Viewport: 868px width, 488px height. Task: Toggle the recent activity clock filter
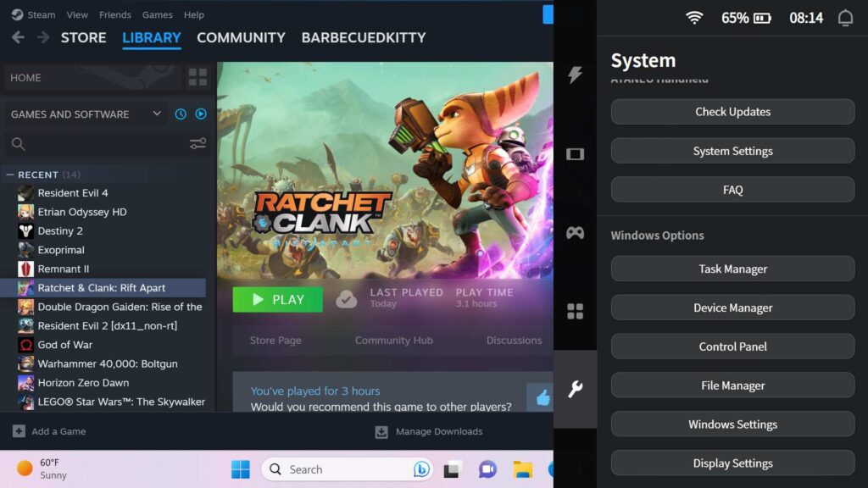coord(181,114)
